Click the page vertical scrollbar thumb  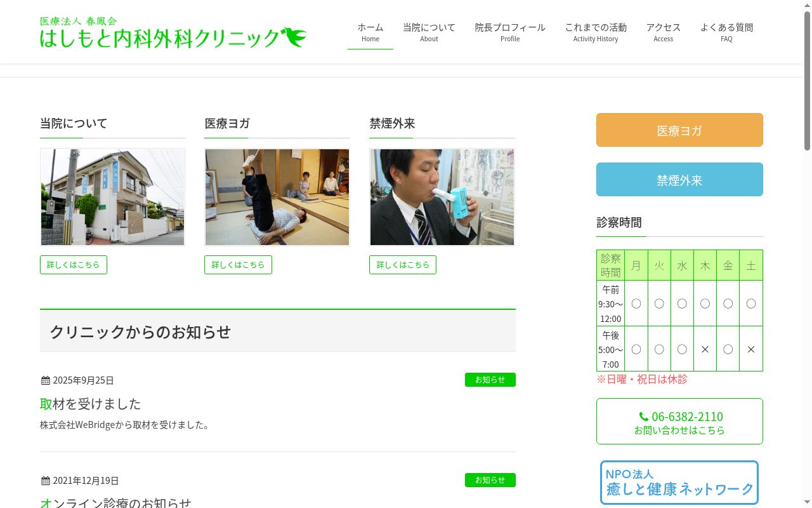point(807,81)
